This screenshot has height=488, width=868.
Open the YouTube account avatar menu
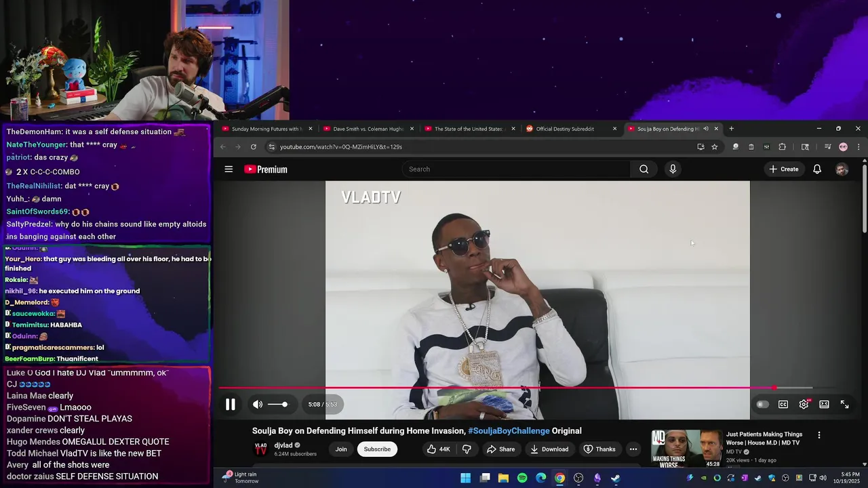click(x=842, y=169)
